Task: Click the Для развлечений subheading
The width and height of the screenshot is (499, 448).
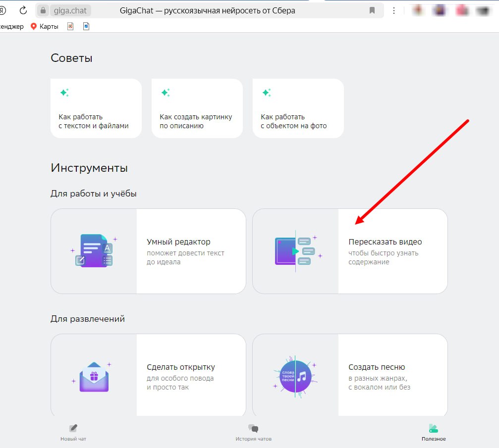Action: point(88,319)
